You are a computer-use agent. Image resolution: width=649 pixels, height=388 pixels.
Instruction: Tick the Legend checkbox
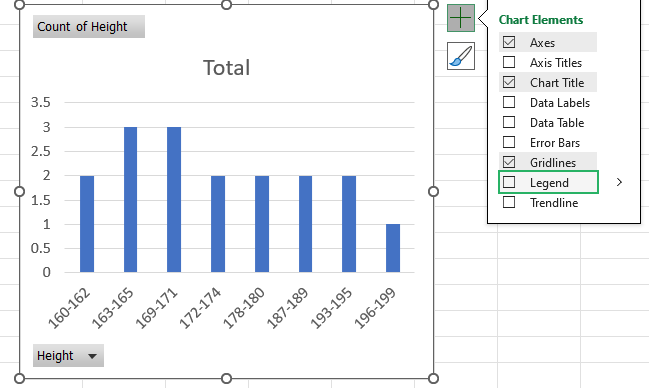pyautogui.click(x=509, y=182)
